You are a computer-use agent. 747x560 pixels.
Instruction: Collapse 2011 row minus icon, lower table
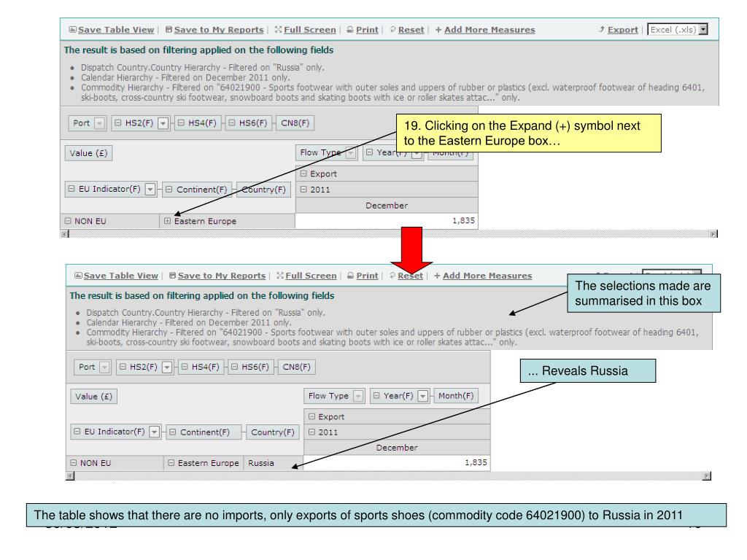tap(311, 432)
